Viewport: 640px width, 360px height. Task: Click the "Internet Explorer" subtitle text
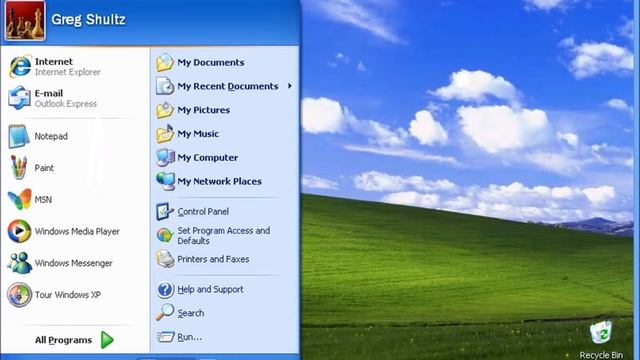click(67, 72)
